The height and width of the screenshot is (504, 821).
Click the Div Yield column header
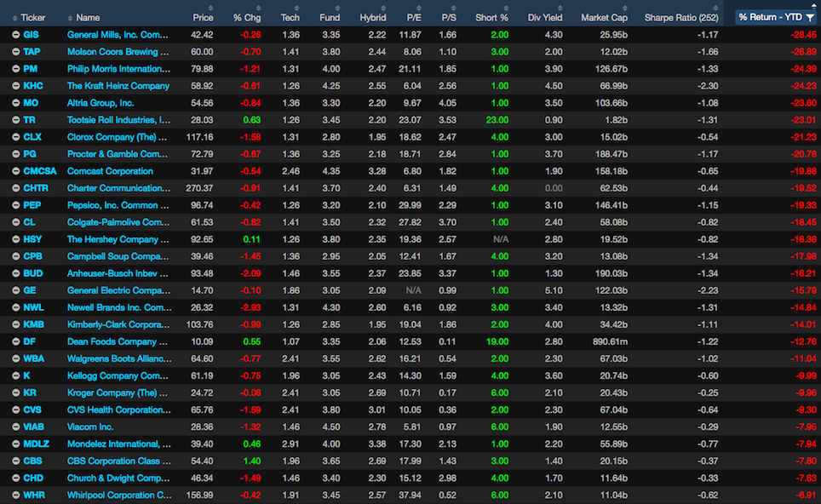(545, 18)
